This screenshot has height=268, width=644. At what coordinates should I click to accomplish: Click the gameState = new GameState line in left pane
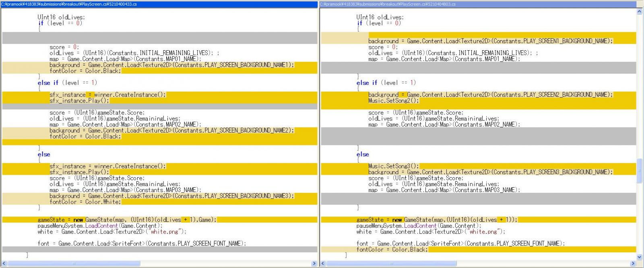point(127,220)
